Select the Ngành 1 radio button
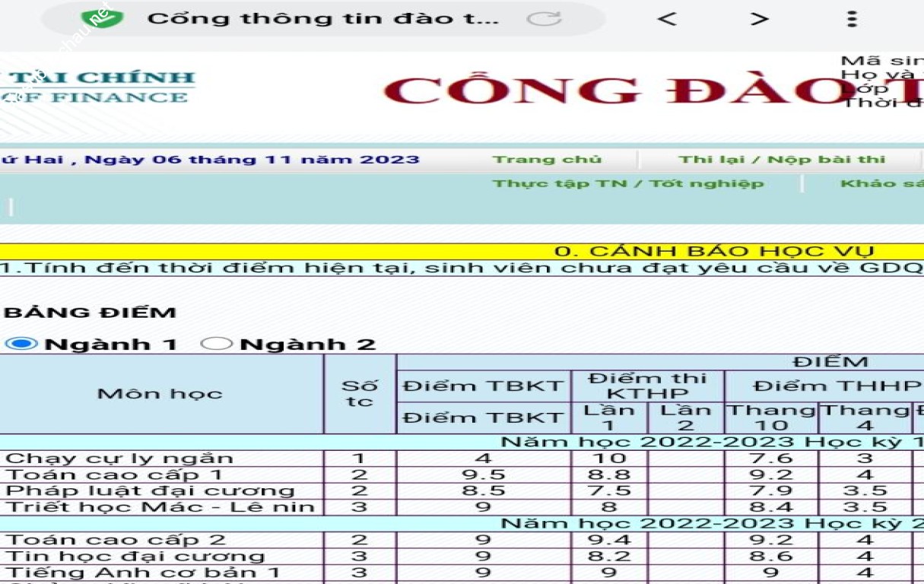This screenshot has width=924, height=584. pos(21,344)
